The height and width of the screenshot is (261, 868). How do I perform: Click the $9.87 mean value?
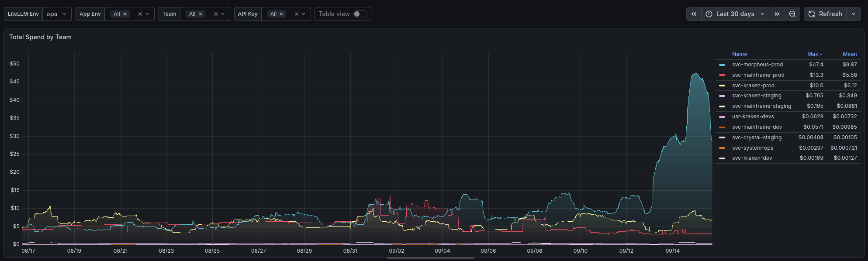point(850,65)
